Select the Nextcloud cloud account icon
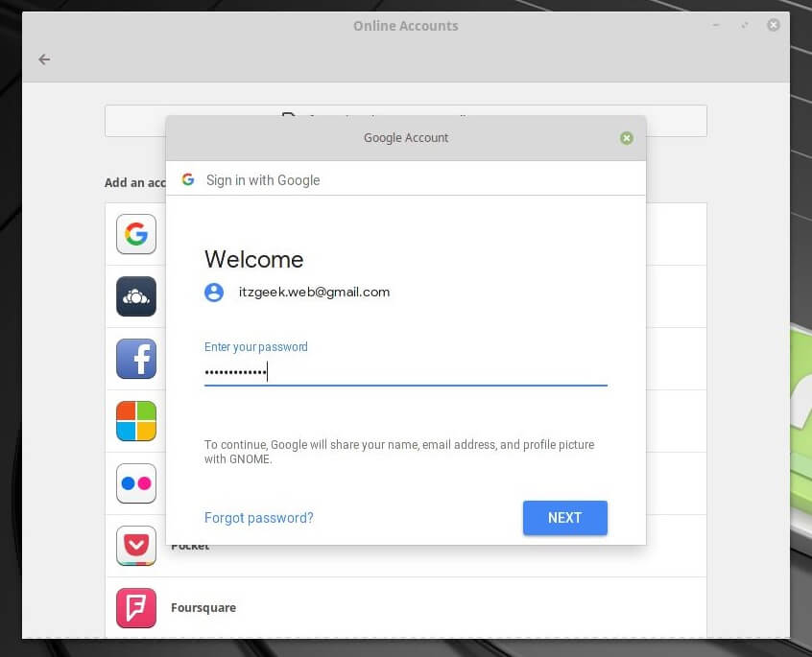Screen dimensions: 812x657 136,296
